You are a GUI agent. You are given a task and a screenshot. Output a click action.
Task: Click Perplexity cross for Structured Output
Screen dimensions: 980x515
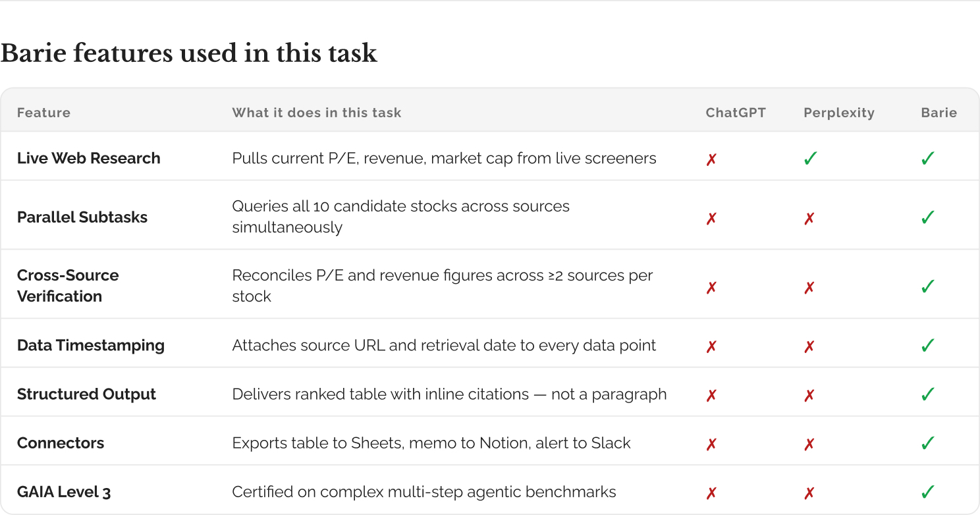809,396
